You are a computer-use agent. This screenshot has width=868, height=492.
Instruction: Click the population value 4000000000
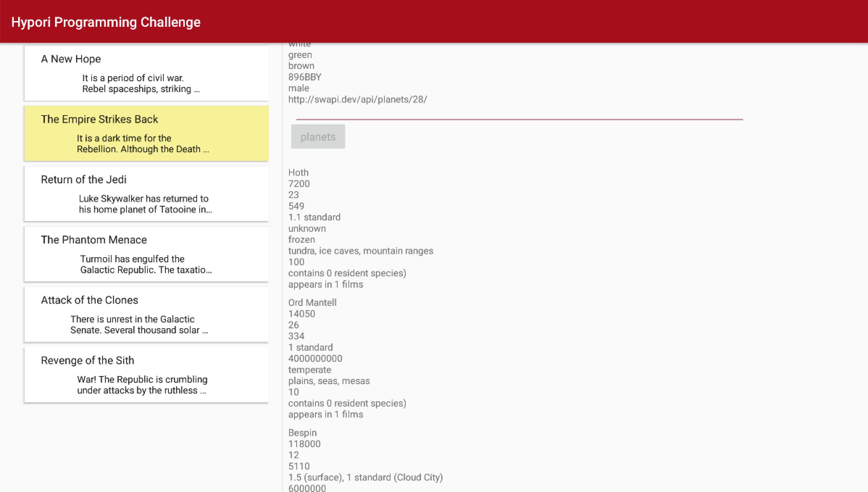point(315,358)
